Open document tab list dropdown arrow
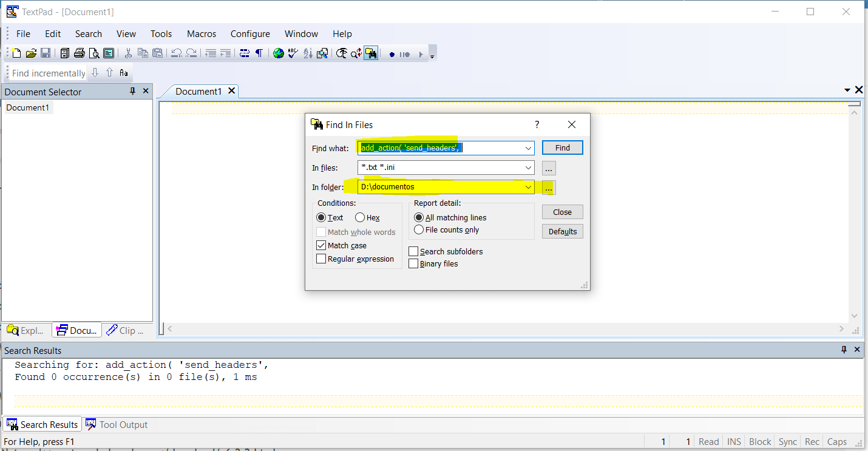 [847, 90]
